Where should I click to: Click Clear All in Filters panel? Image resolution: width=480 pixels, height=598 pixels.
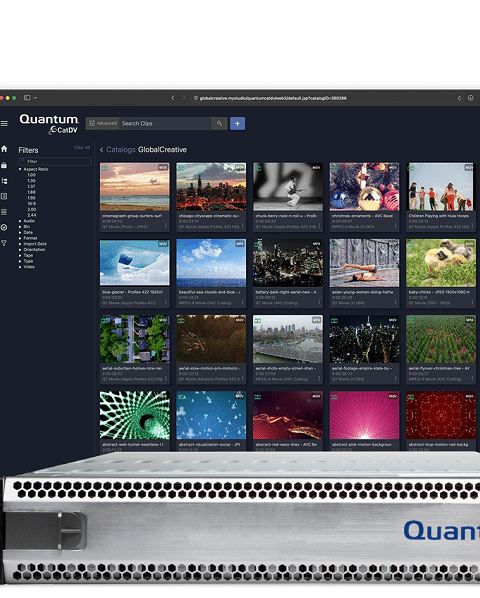pyautogui.click(x=82, y=148)
